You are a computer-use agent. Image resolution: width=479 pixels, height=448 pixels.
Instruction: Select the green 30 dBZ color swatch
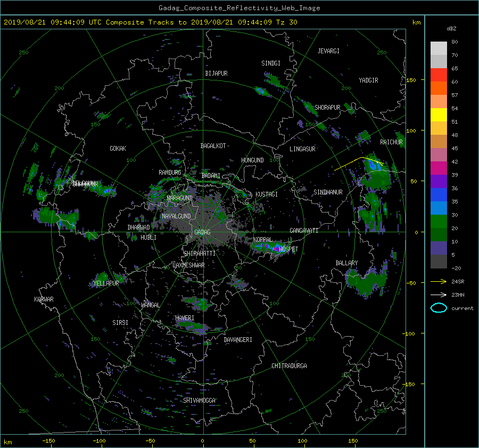439,221
